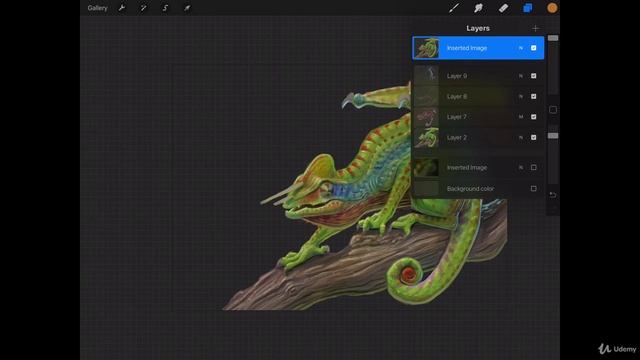Image resolution: width=640 pixels, height=360 pixels.
Task: Select the Paint brush tool
Action: pyautogui.click(x=453, y=8)
